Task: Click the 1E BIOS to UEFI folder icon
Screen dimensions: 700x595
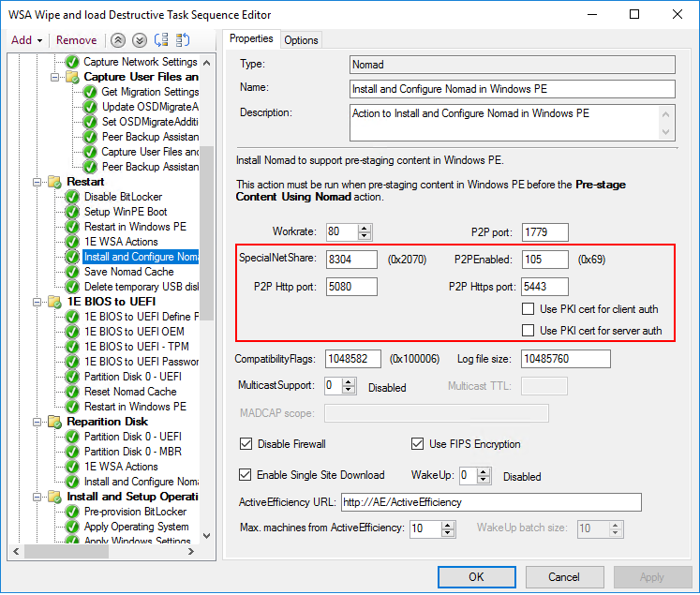Action: (54, 302)
